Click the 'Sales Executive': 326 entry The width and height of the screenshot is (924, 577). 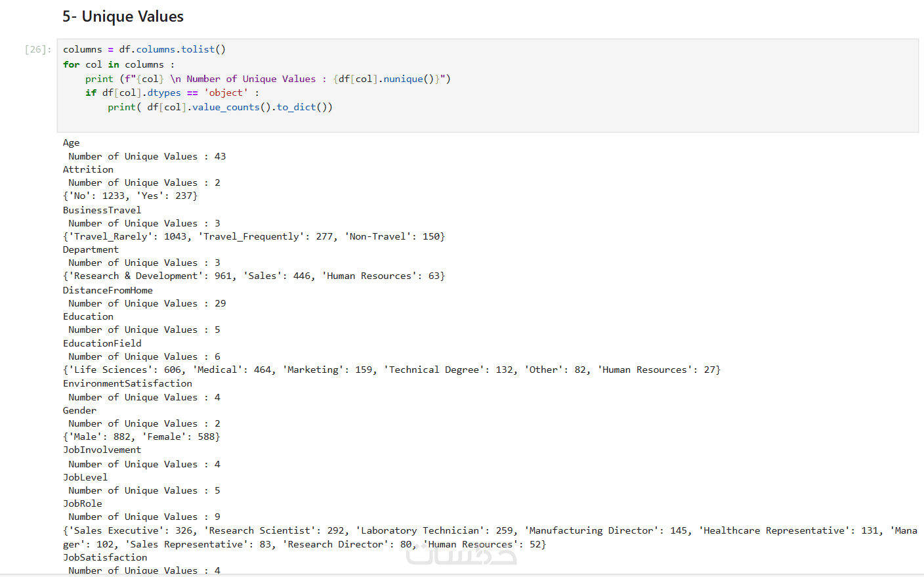pyautogui.click(x=130, y=530)
